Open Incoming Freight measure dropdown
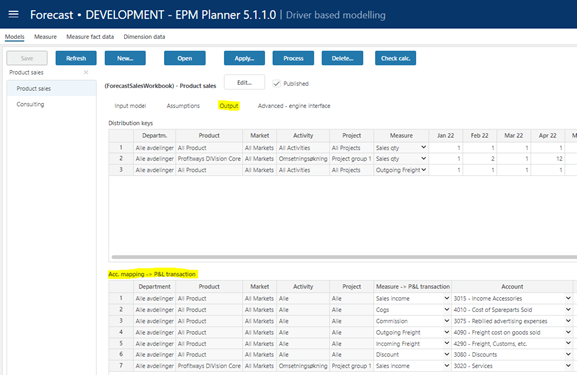Image resolution: width=577 pixels, height=375 pixels. [x=446, y=343]
